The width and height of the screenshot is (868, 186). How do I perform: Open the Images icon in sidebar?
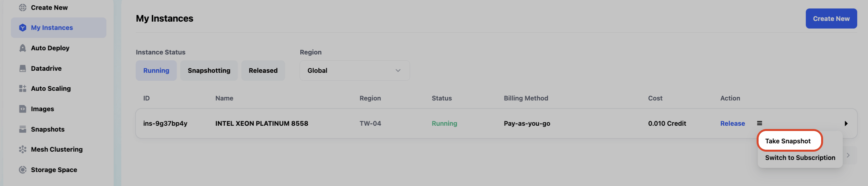(x=23, y=109)
